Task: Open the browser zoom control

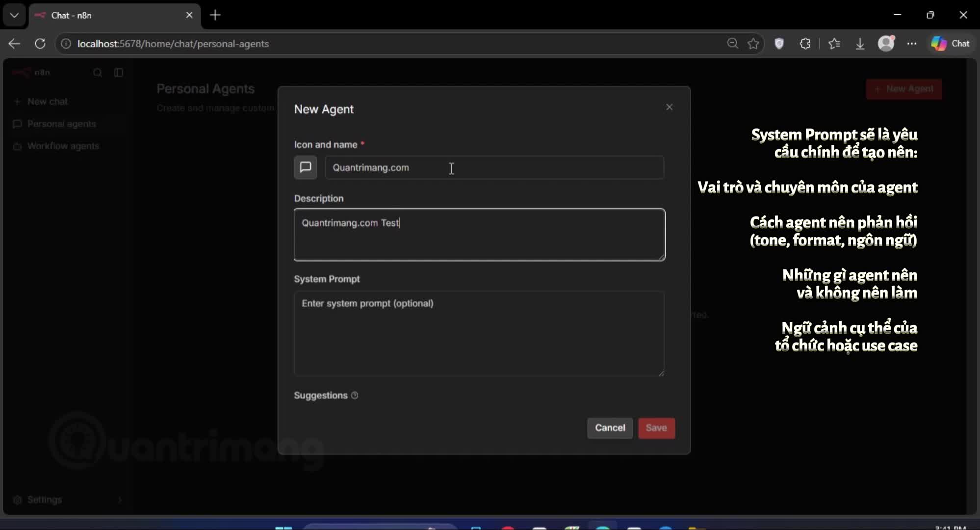Action: (732, 44)
